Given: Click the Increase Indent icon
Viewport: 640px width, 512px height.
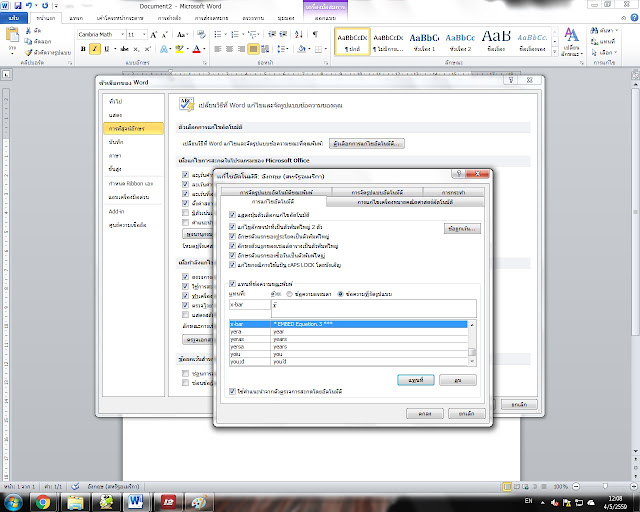Looking at the screenshot, I should click(x=283, y=35).
